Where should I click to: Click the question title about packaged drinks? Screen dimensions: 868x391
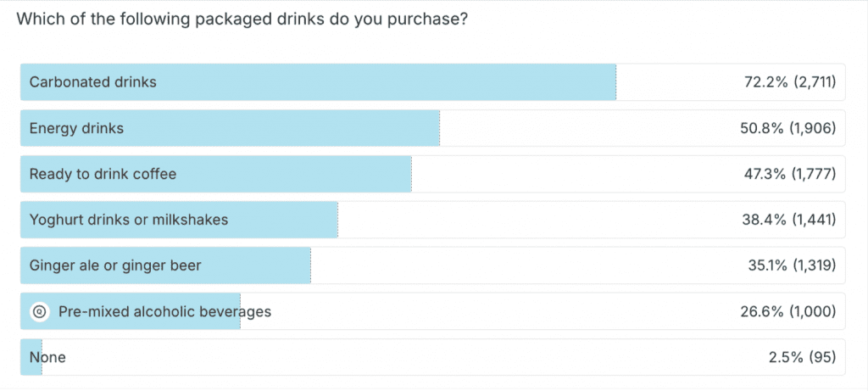[x=242, y=19]
